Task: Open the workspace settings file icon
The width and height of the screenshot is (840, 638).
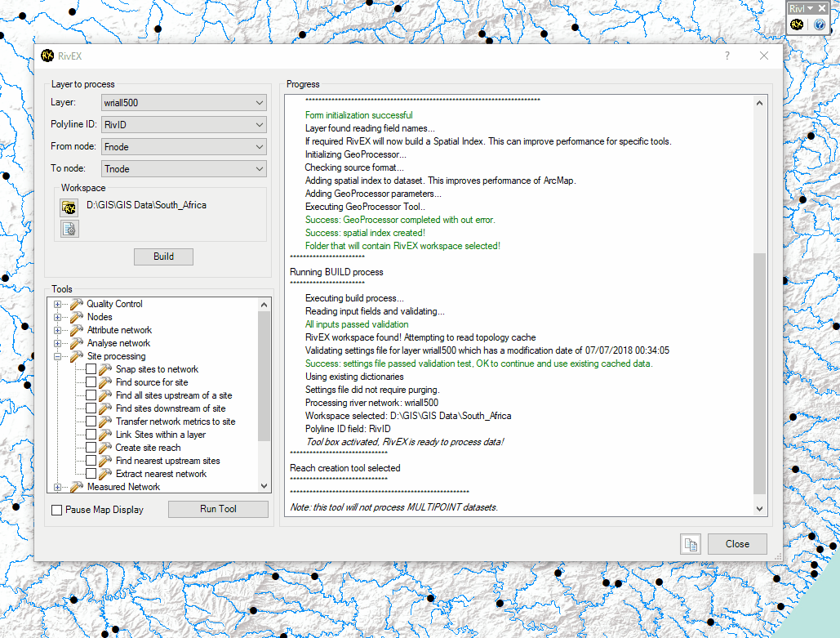Action: pos(69,229)
